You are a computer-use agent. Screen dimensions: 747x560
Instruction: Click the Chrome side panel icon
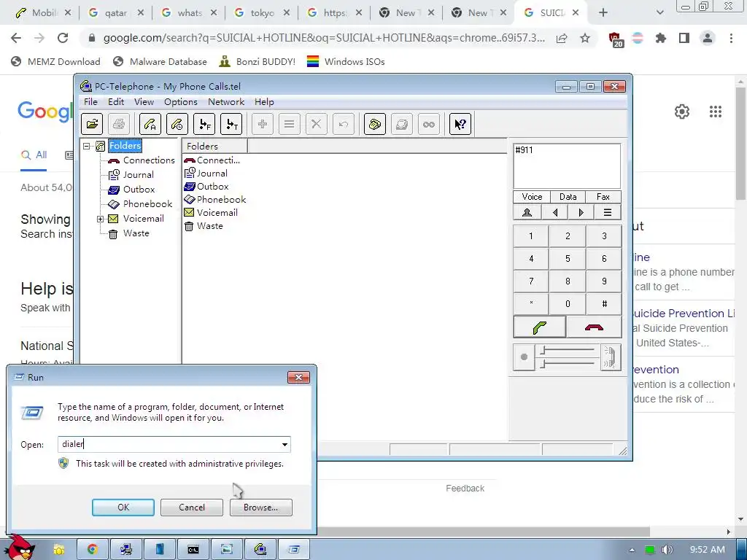[x=684, y=38]
